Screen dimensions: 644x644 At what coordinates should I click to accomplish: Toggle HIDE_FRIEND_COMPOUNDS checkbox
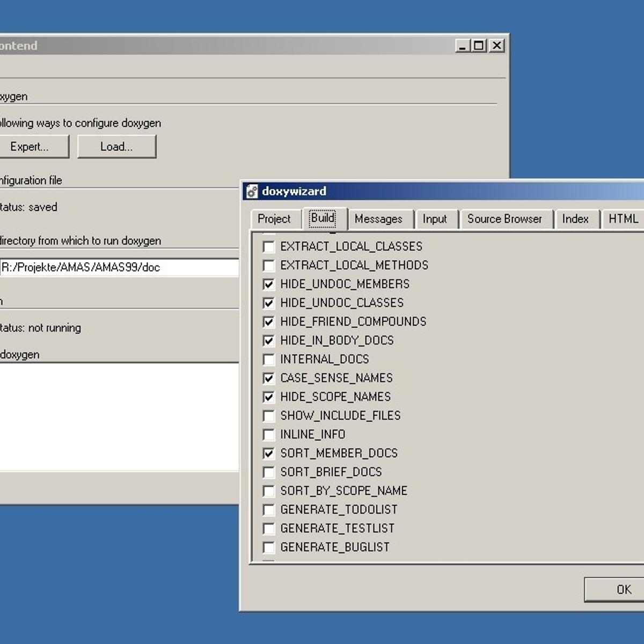click(x=268, y=322)
